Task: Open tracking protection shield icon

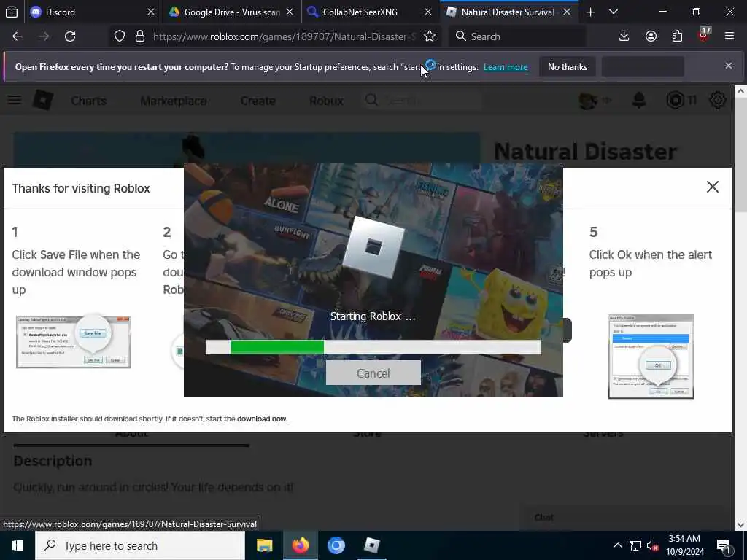Action: (x=120, y=36)
